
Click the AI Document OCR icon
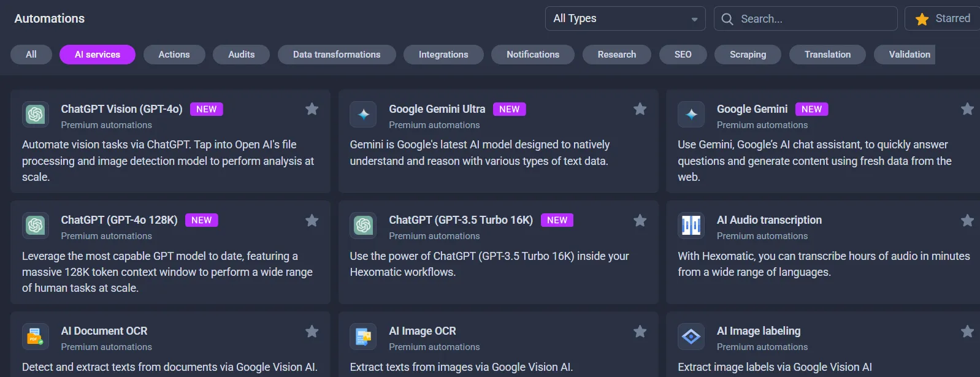tap(36, 337)
